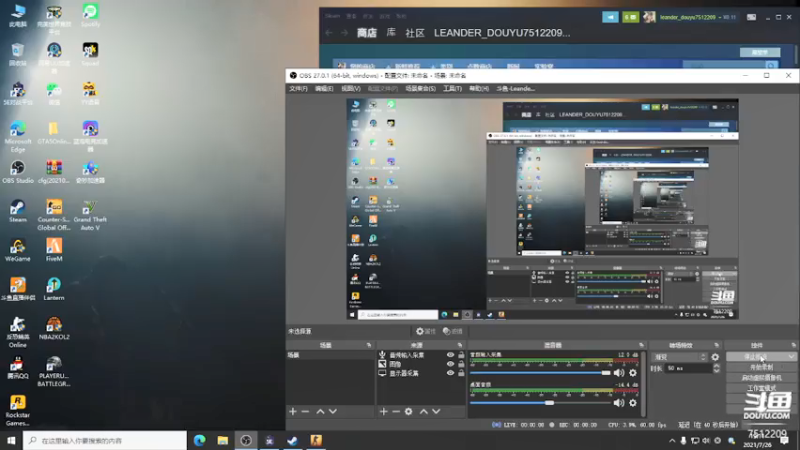Open Microsoft Edge desktop shortcut
This screenshot has width=800, height=450.
[x=18, y=137]
